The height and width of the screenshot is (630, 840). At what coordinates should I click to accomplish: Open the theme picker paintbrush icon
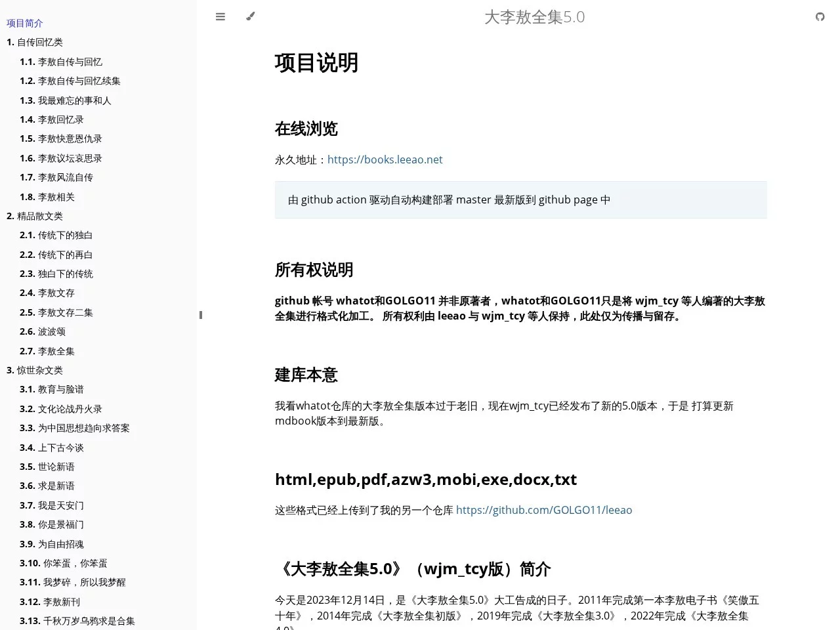250,16
